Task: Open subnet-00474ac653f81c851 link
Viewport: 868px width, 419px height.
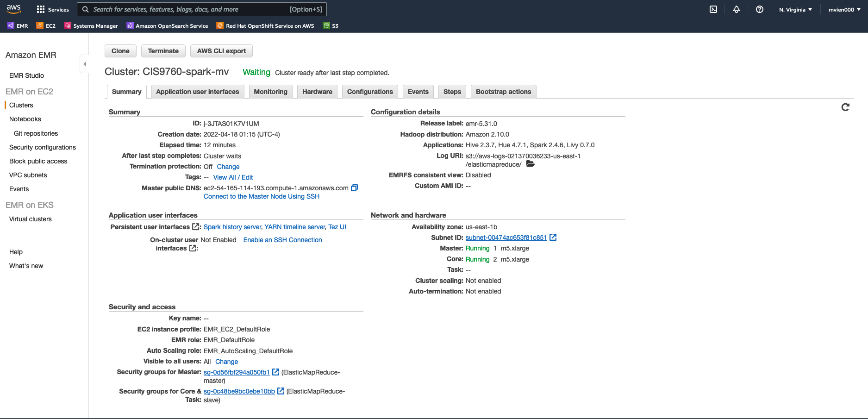Action: point(506,238)
